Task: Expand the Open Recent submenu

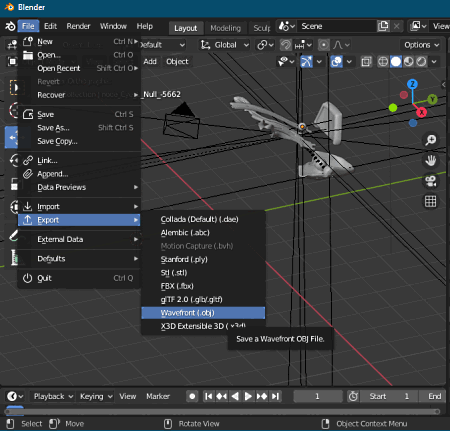Action: tap(79, 68)
